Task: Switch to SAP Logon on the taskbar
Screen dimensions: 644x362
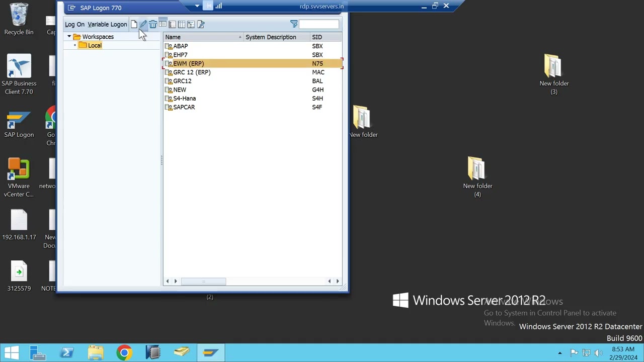Action: pyautogui.click(x=210, y=353)
